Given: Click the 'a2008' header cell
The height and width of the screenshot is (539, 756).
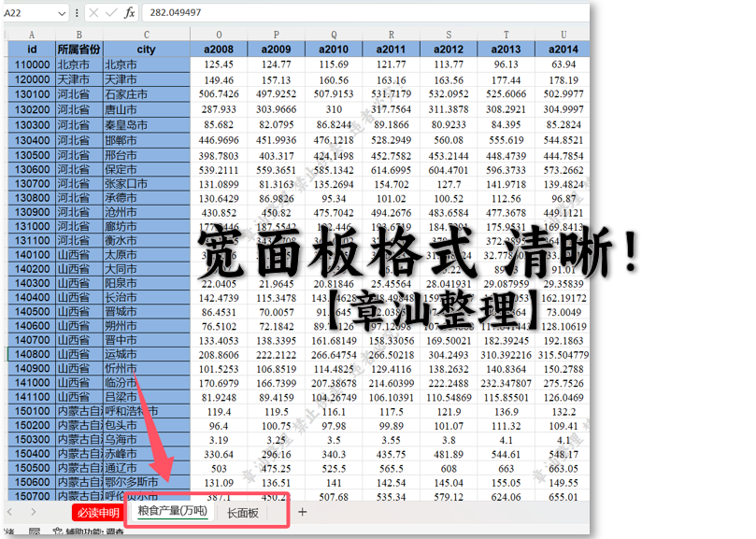Looking at the screenshot, I should coord(219,50).
